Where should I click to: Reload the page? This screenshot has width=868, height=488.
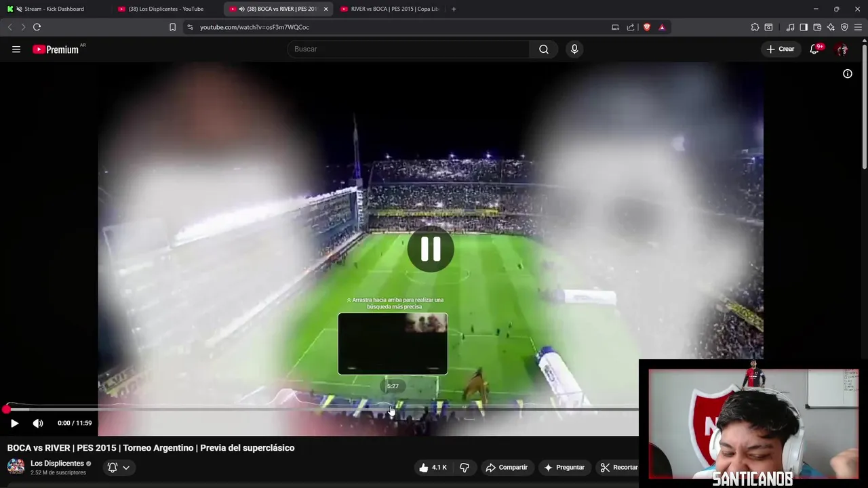pos(37,27)
